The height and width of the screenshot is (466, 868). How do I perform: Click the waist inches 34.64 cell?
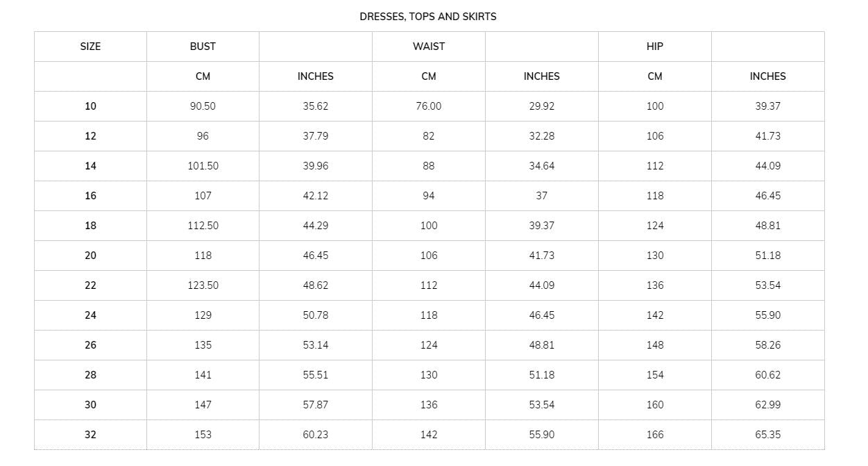tap(542, 166)
